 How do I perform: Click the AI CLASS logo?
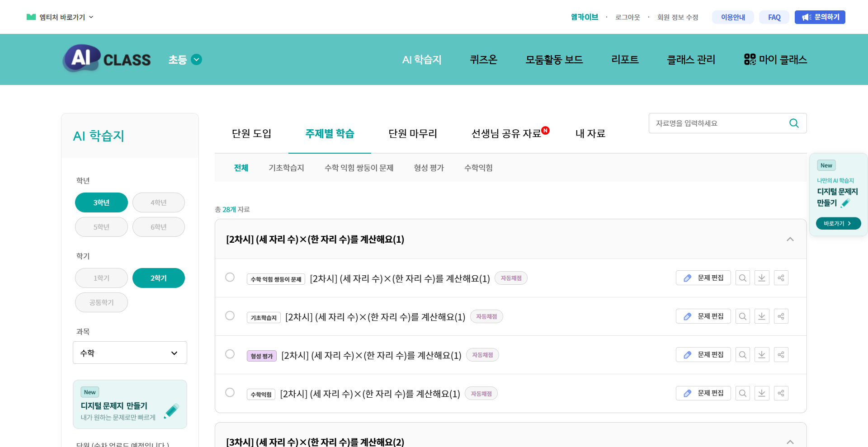(x=107, y=59)
